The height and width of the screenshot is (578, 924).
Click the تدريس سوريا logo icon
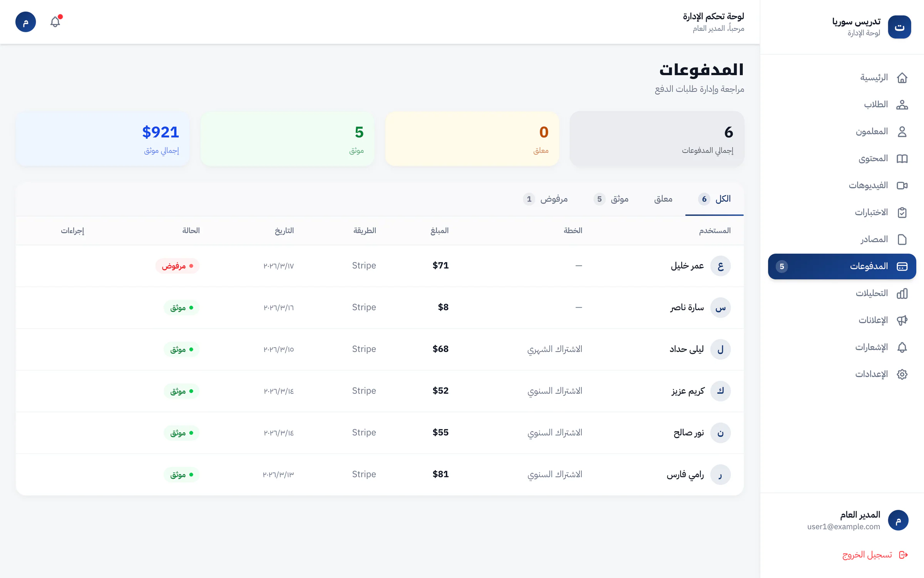pos(899,27)
